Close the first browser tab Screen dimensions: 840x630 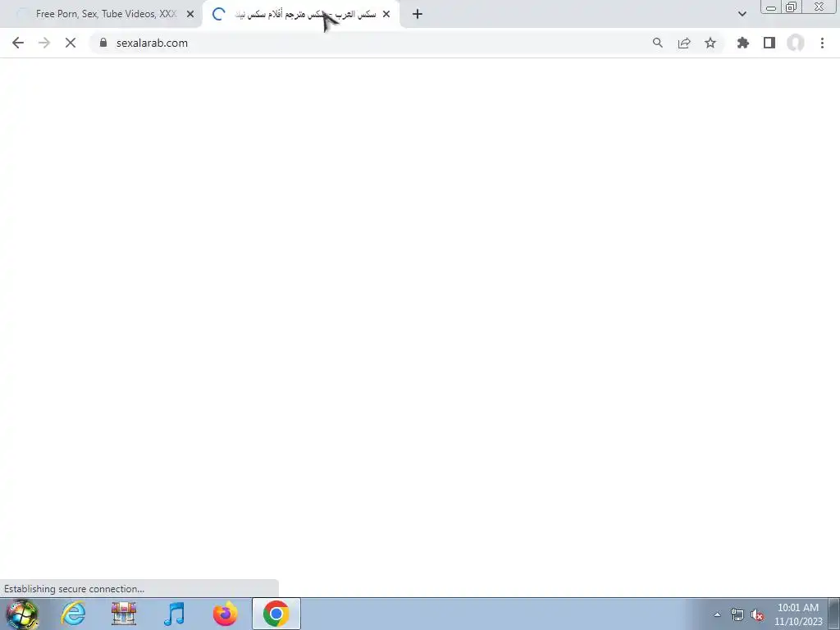(x=190, y=14)
